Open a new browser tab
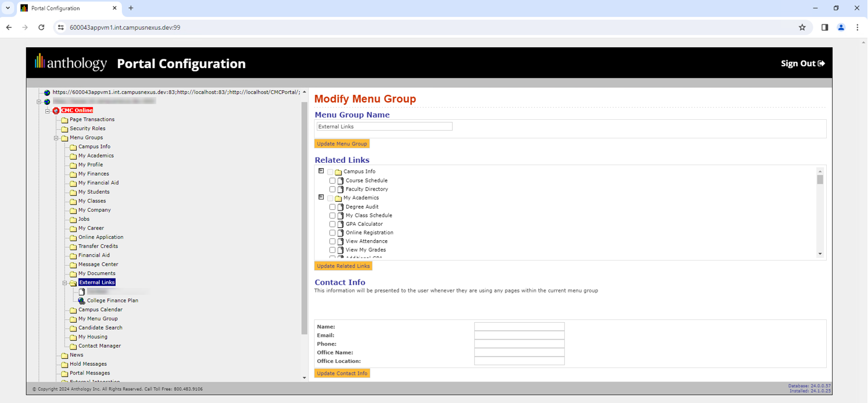The height and width of the screenshot is (403, 868). pyautogui.click(x=131, y=8)
